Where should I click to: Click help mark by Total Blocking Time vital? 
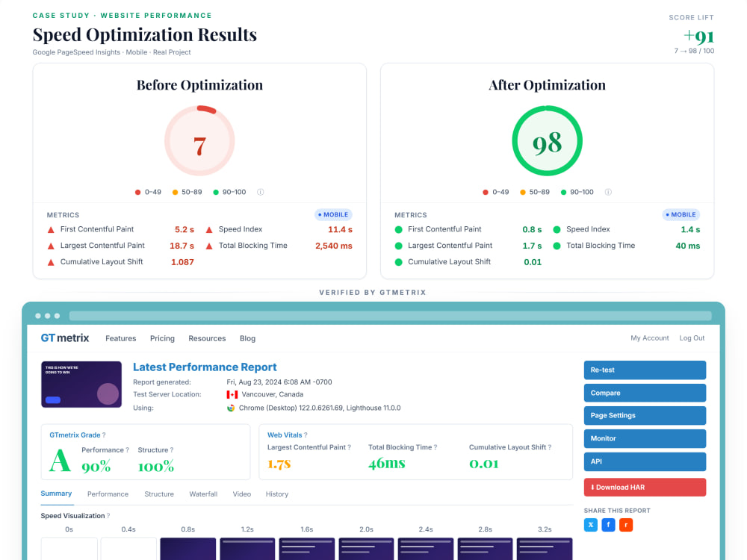click(436, 447)
